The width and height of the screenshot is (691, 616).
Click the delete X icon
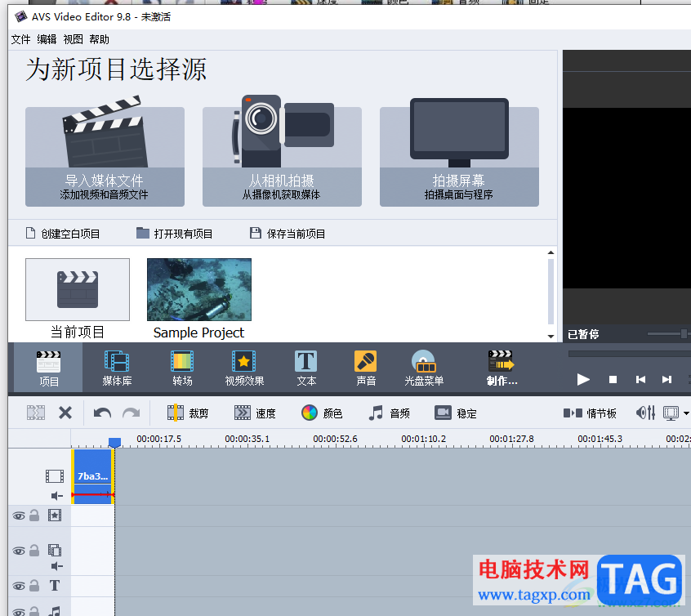65,413
